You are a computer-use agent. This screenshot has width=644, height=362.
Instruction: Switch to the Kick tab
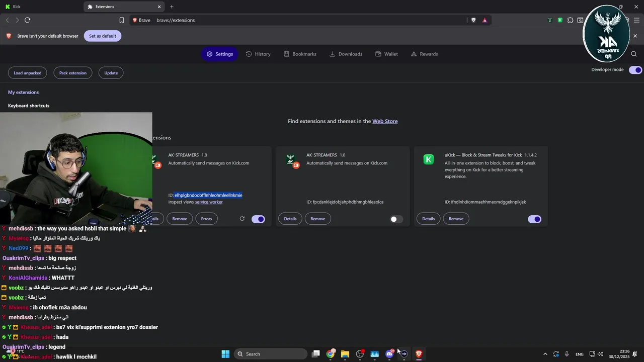(x=40, y=7)
